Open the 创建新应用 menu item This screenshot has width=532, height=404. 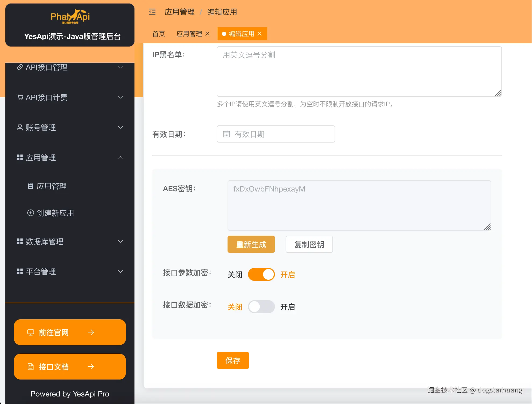55,213
